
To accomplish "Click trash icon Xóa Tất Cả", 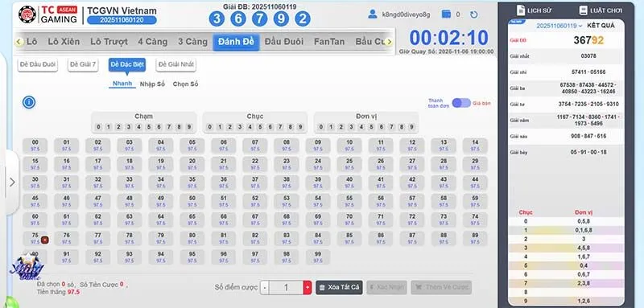I will [339, 288].
